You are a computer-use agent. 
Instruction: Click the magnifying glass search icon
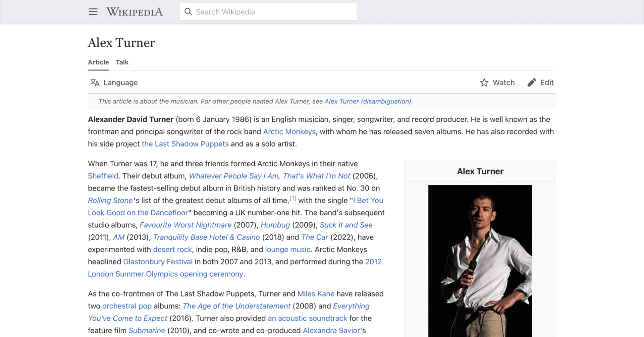pyautogui.click(x=188, y=12)
